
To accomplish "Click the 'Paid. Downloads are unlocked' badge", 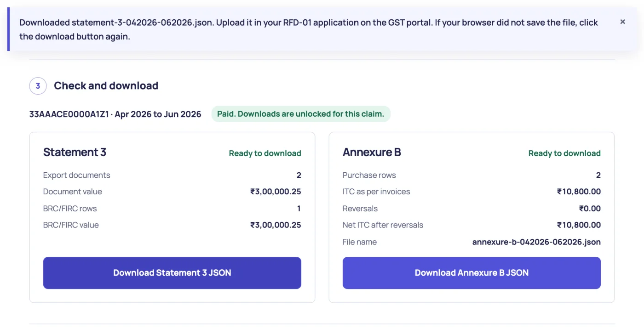I will 301,114.
